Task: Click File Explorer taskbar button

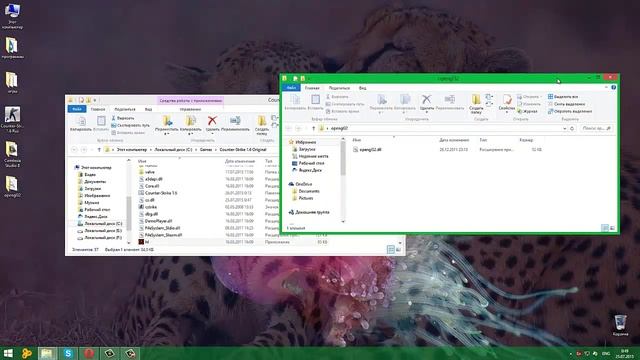Action: (x=47, y=353)
